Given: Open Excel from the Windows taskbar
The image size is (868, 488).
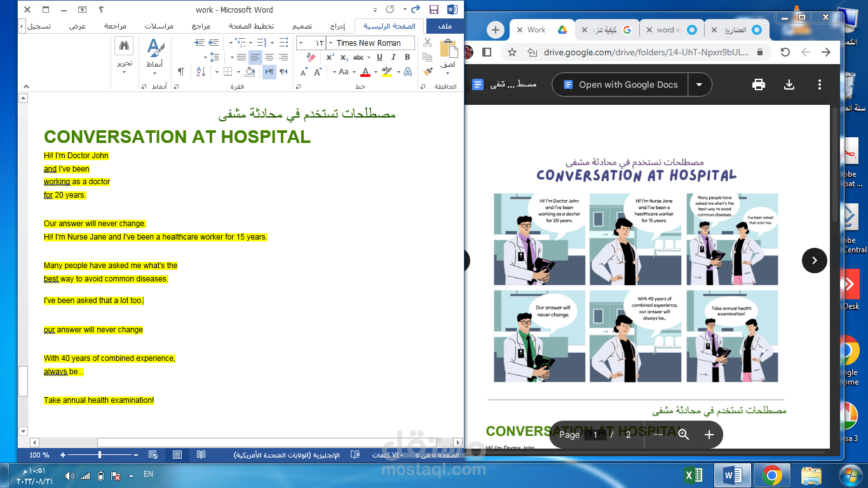Looking at the screenshot, I should [693, 475].
